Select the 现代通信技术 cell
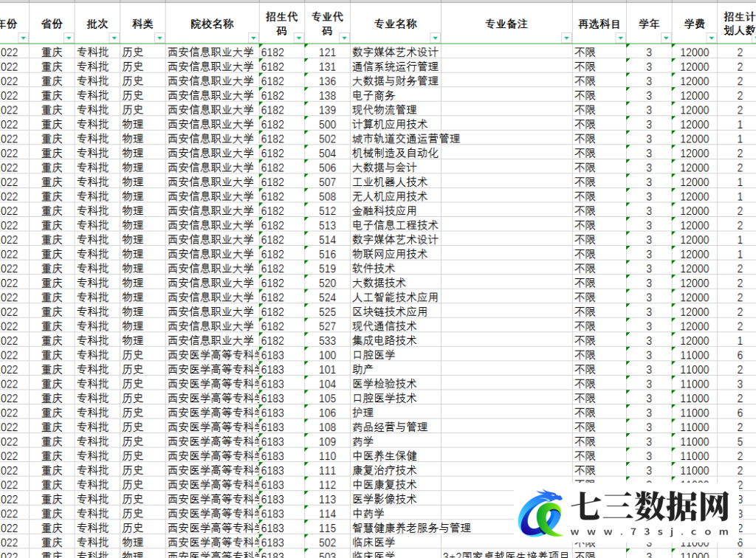This screenshot has width=756, height=558. tap(396, 326)
